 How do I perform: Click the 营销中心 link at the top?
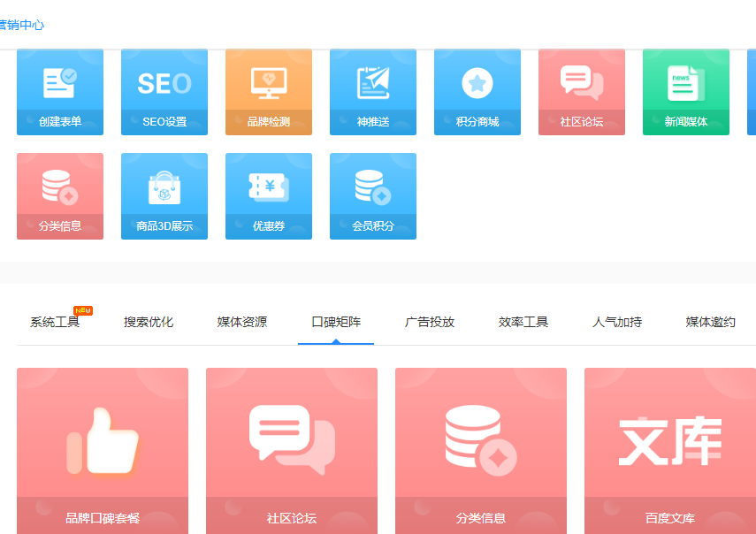tap(22, 25)
